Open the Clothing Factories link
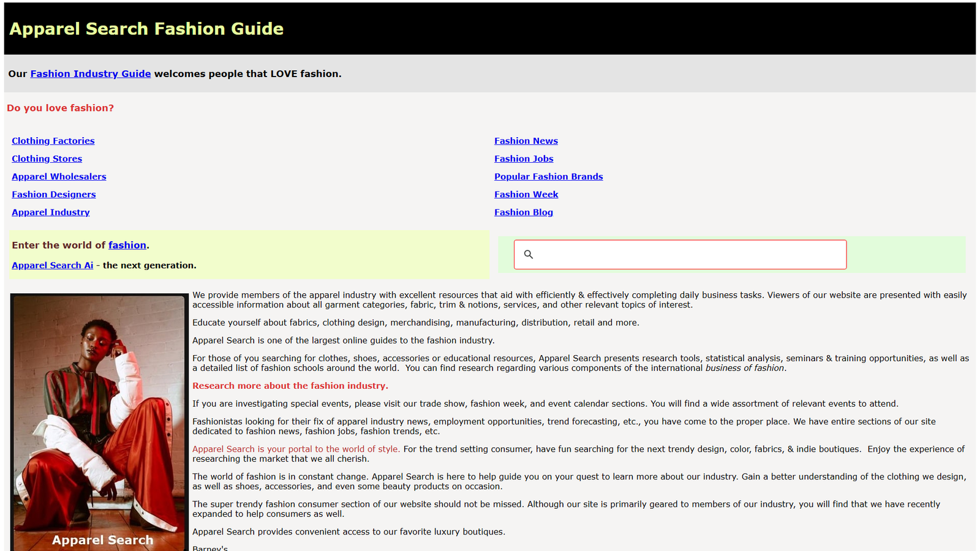This screenshot has width=980, height=551. 53,141
